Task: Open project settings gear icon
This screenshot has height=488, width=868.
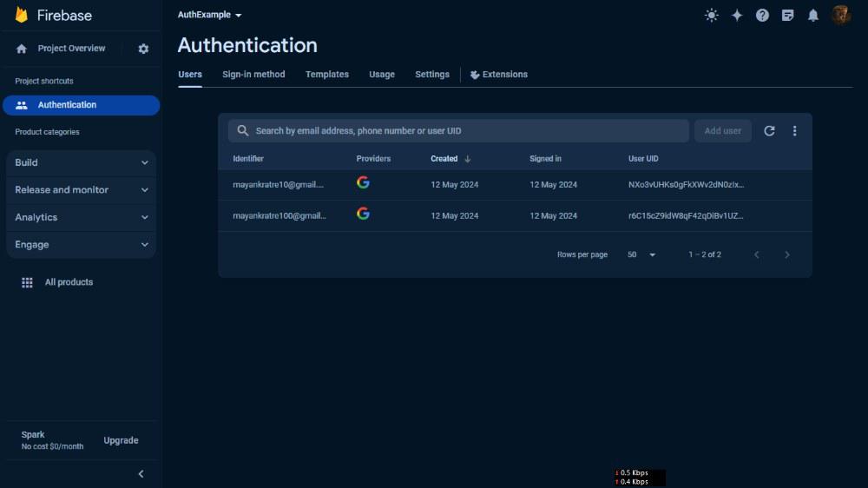Action: click(143, 49)
